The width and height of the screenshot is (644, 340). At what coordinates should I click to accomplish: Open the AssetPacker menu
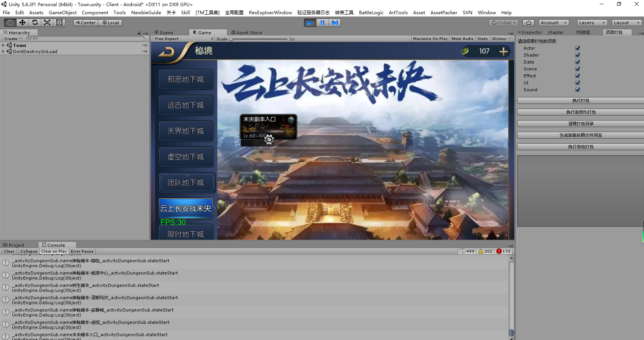point(444,13)
